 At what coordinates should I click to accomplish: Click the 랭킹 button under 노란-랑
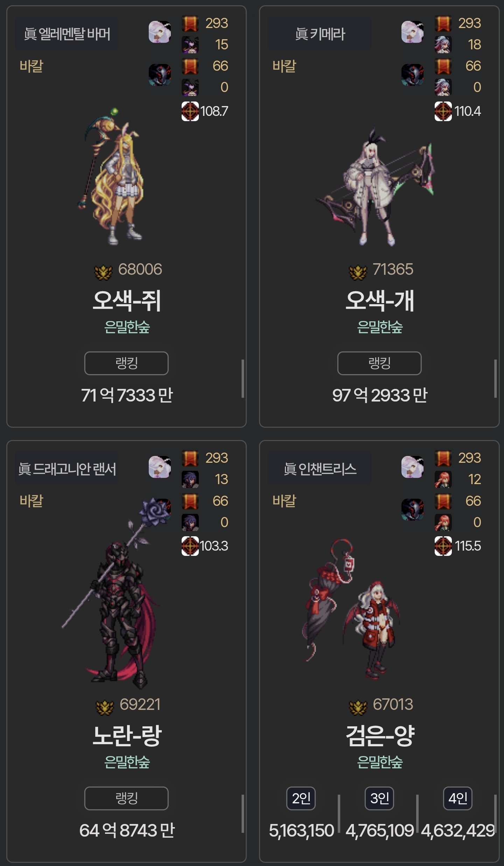(x=126, y=798)
